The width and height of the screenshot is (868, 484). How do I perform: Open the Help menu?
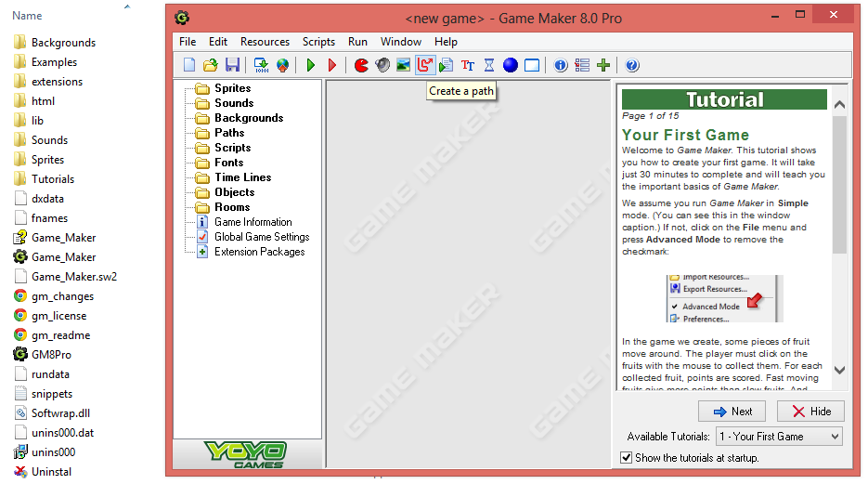point(446,42)
